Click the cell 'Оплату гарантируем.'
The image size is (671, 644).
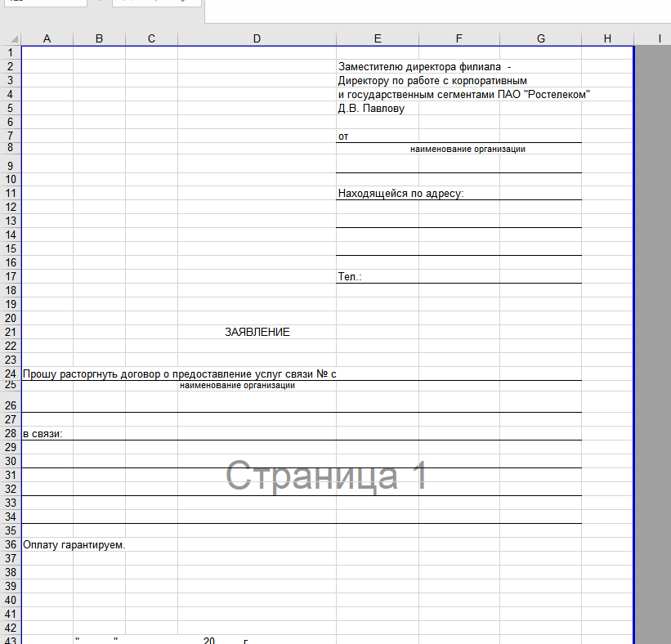[74, 544]
